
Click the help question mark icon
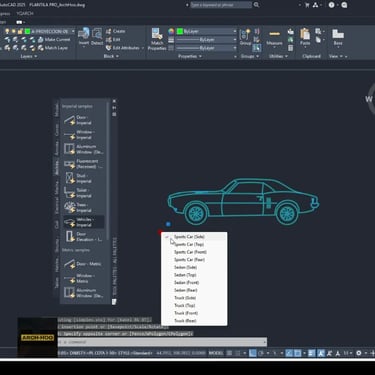[x=331, y=5]
